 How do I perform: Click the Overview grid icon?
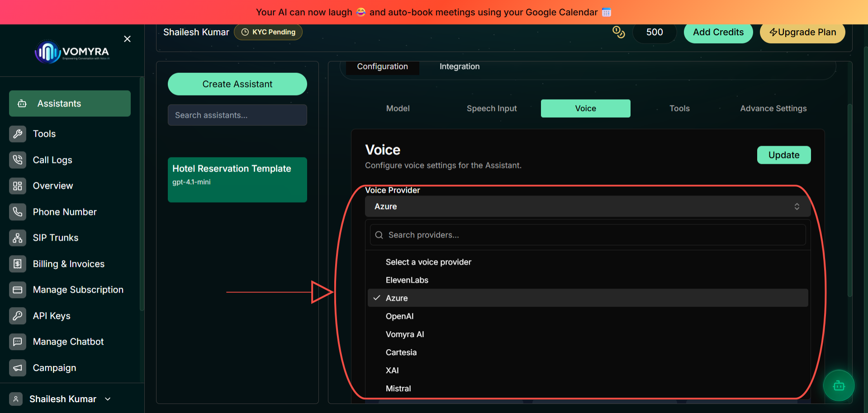(18, 186)
